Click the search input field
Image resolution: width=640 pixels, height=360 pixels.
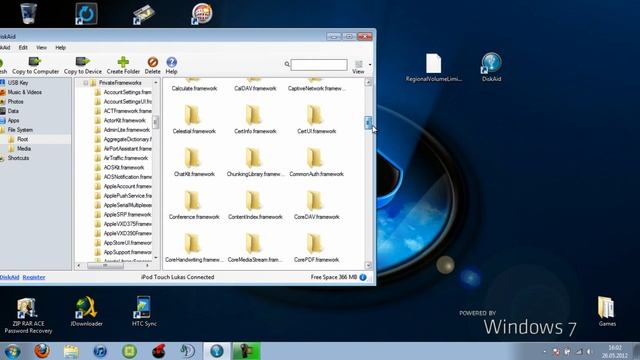point(319,64)
